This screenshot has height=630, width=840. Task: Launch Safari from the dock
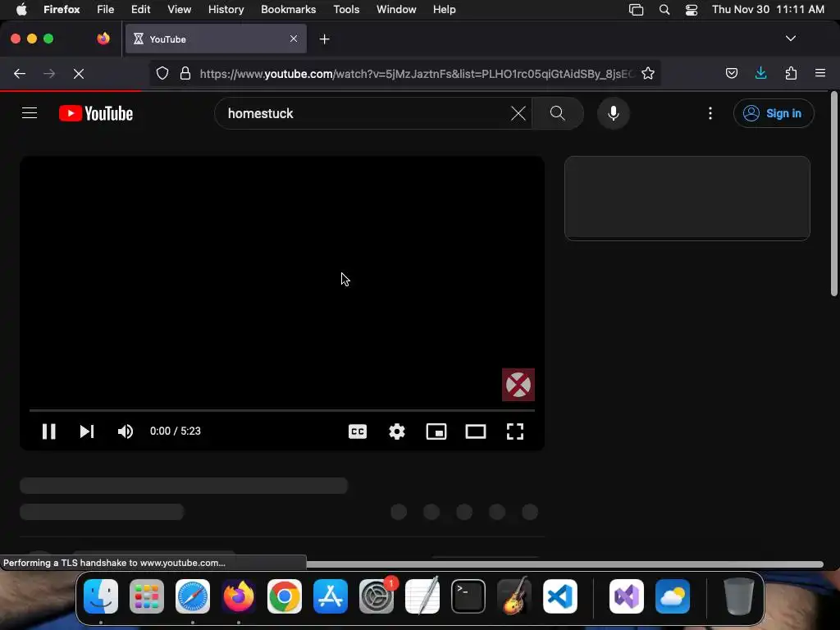pyautogui.click(x=193, y=596)
